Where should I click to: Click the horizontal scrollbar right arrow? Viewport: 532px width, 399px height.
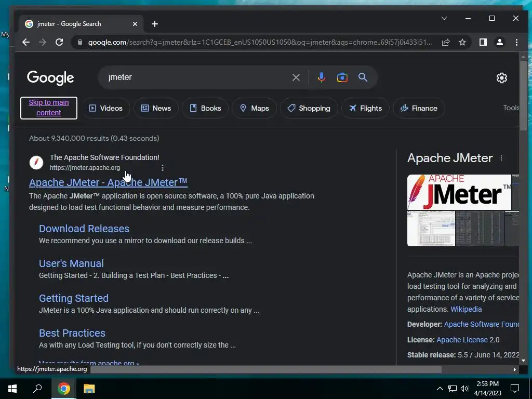[x=515, y=369]
